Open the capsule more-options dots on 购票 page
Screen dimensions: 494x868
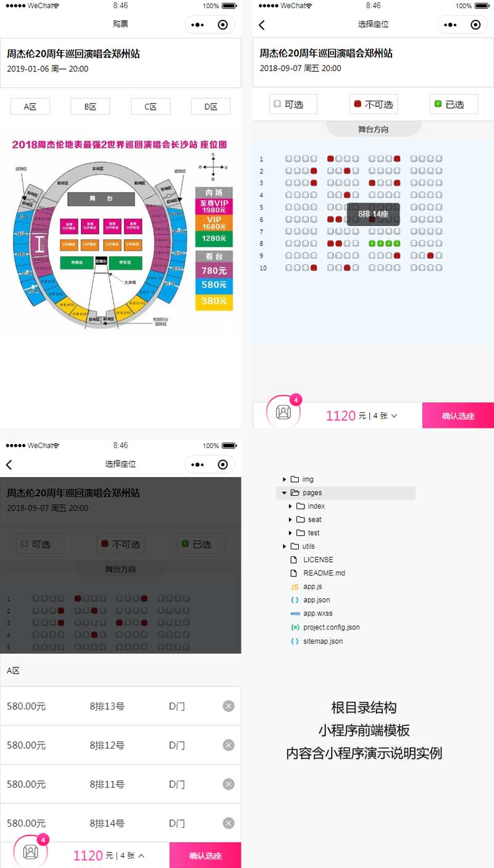pyautogui.click(x=198, y=25)
